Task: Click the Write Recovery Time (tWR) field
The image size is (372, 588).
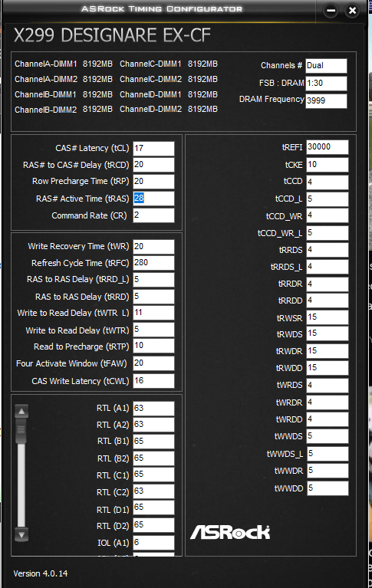Action: [153, 247]
